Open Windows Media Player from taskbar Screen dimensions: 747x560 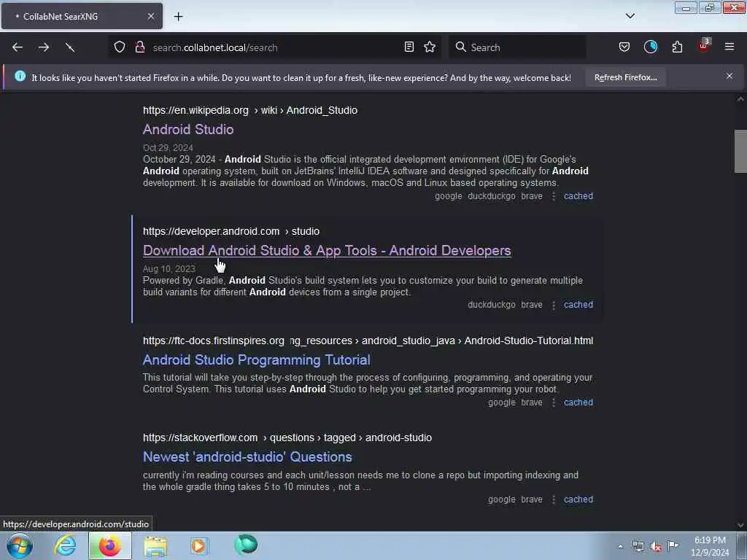pyautogui.click(x=199, y=545)
